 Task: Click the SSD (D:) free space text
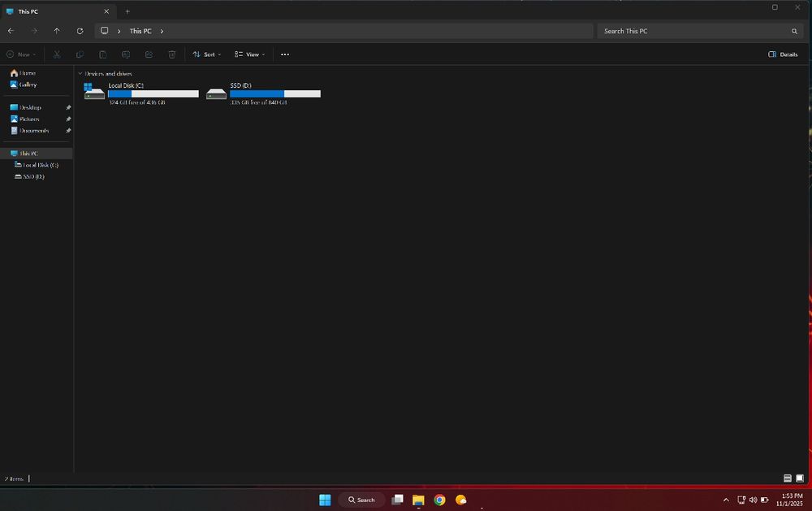click(258, 102)
